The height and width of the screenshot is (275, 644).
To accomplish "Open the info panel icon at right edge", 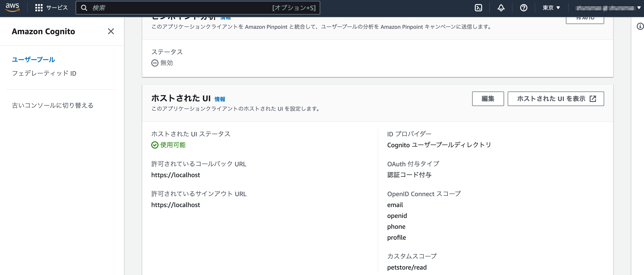I will pyautogui.click(x=640, y=26).
